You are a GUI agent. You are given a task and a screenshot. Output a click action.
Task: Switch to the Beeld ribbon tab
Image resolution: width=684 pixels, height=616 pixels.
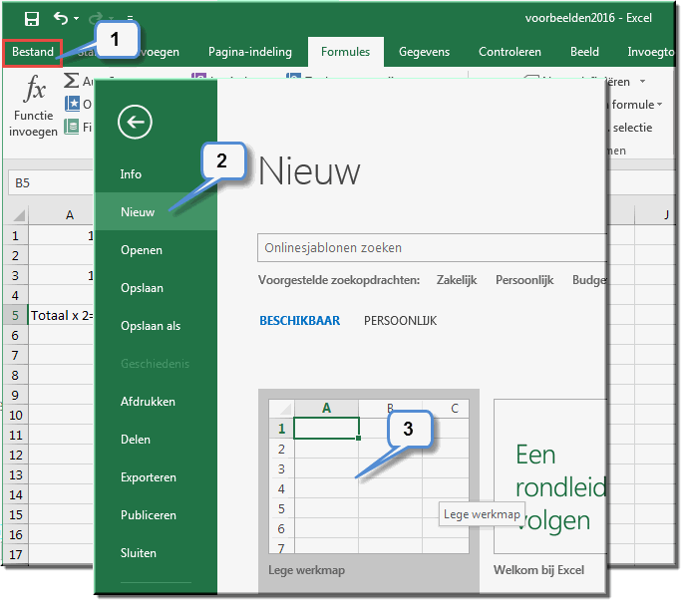click(584, 52)
